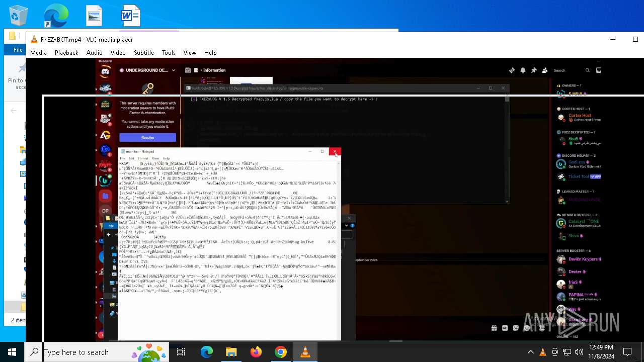Click Notepad's red close button in the video
Viewport: 644px width, 362px height.
tap(335, 151)
